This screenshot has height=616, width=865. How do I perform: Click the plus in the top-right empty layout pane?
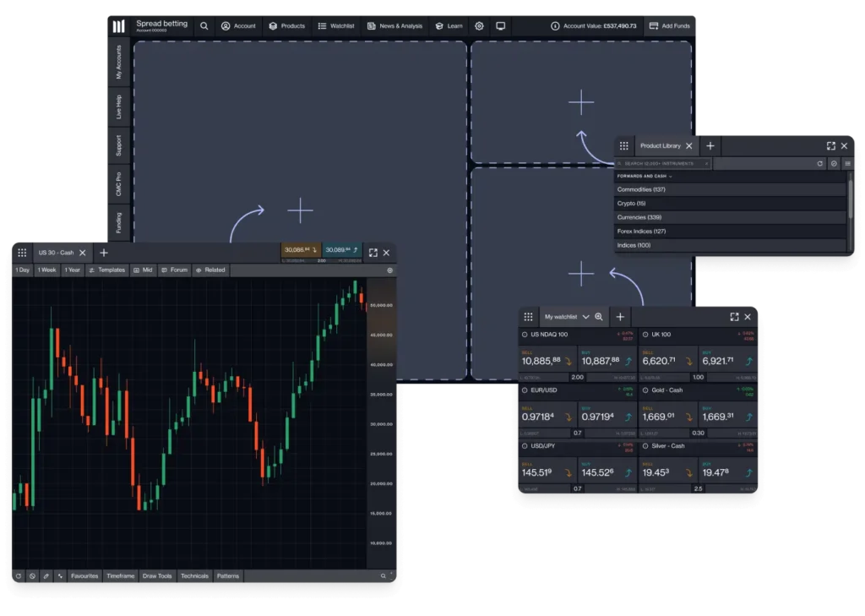pyautogui.click(x=581, y=103)
